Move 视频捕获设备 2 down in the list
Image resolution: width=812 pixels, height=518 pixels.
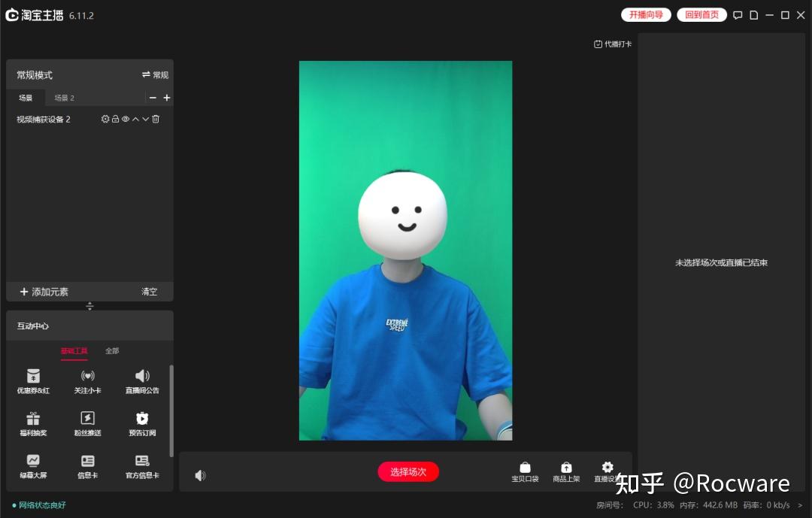pos(146,119)
